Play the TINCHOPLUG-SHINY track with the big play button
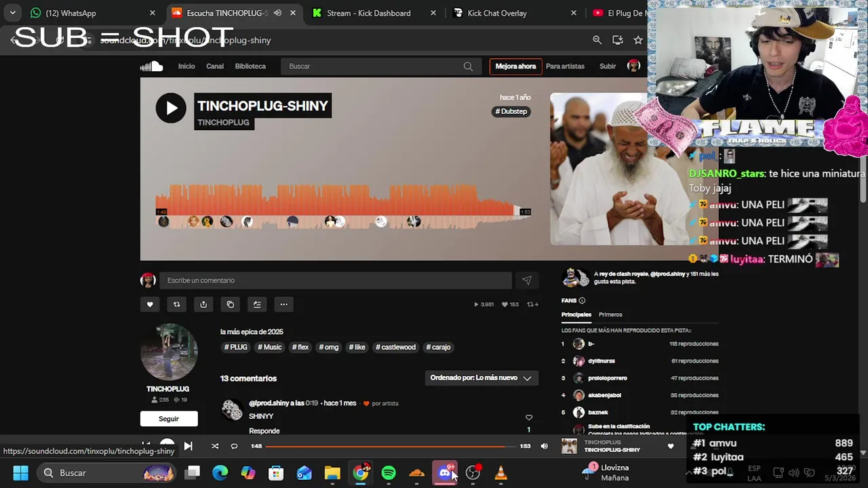The width and height of the screenshot is (868, 488). point(171,108)
